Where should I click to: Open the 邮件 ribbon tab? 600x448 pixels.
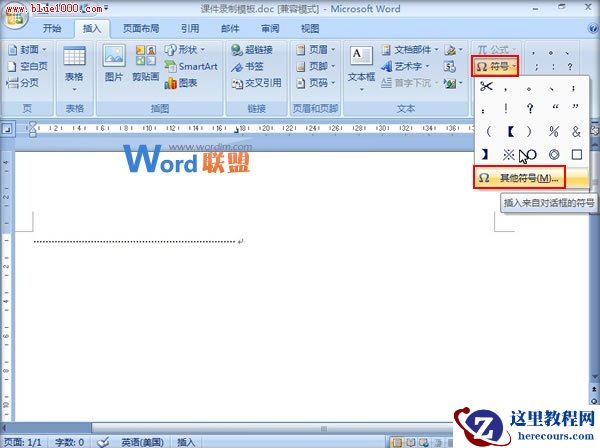230,29
